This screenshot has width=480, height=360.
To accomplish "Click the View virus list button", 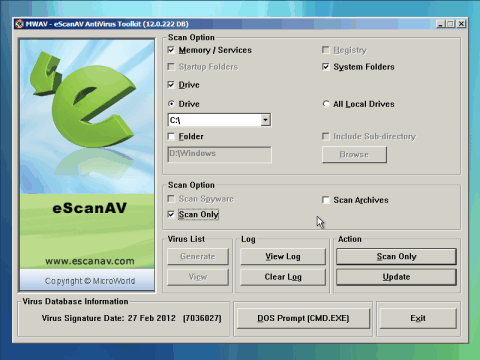I will [x=198, y=277].
